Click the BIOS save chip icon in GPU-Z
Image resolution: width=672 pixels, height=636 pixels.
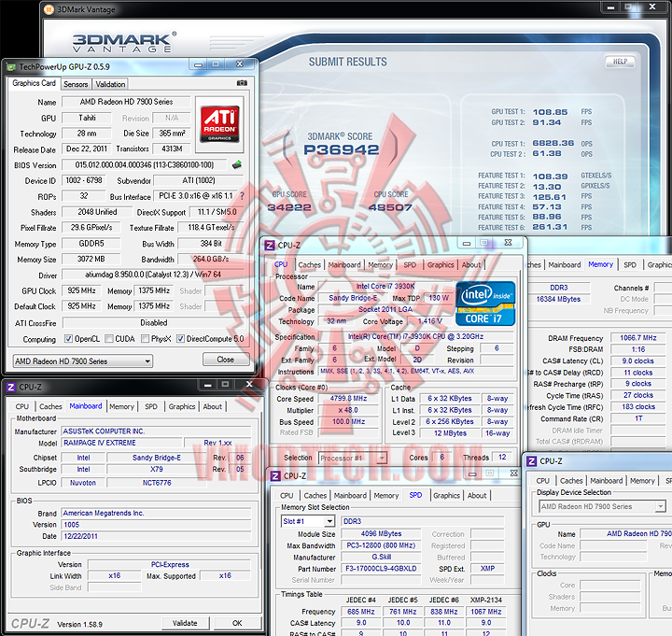pyautogui.click(x=236, y=164)
